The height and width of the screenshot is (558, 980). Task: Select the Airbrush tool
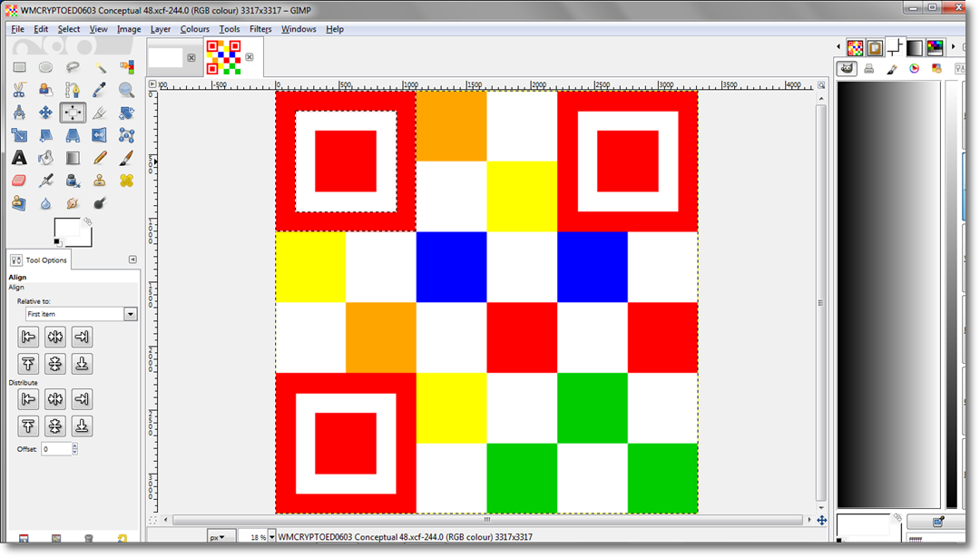(45, 181)
